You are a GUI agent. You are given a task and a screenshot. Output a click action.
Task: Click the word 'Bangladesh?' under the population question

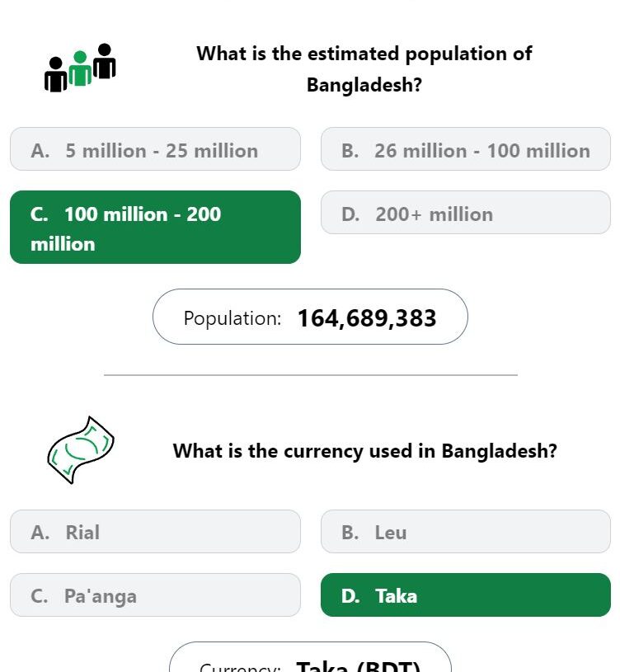(x=364, y=85)
